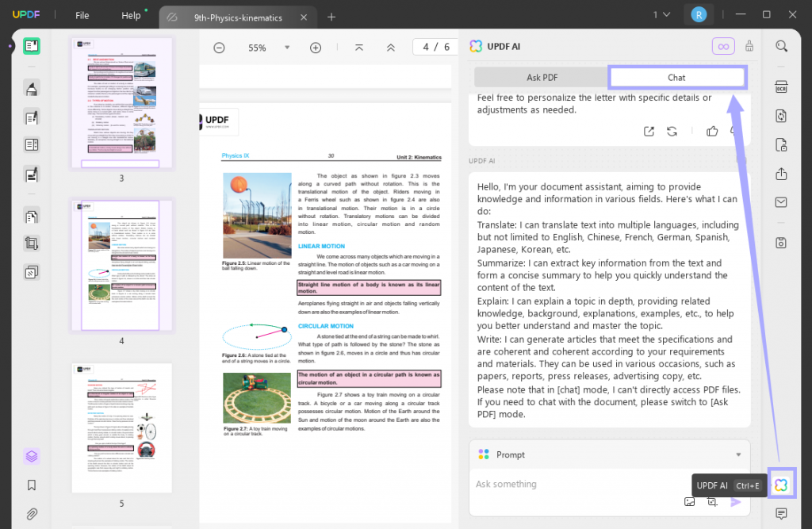Toggle the reader mode icon at top left

[32, 46]
